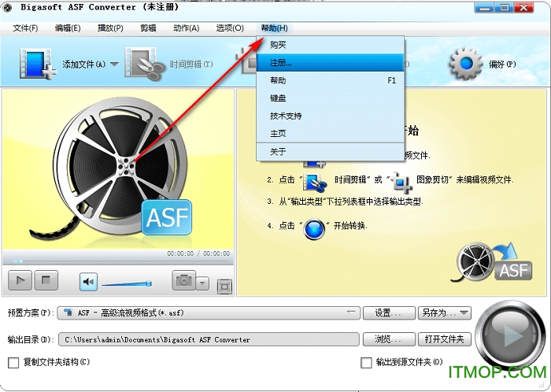Click the 设置... button
The height and width of the screenshot is (392, 551).
(x=389, y=312)
